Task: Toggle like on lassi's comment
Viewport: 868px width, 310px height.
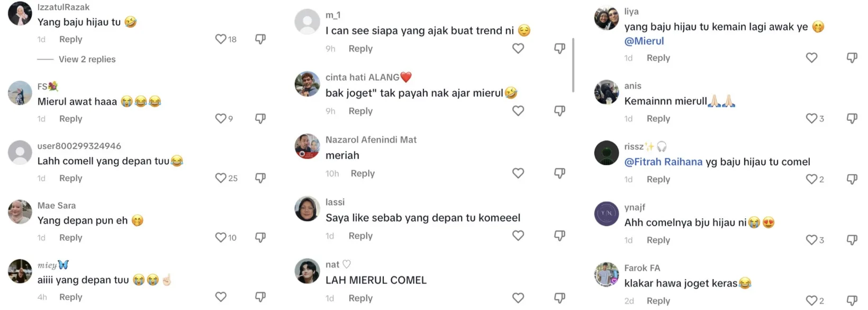Action: pyautogui.click(x=518, y=236)
